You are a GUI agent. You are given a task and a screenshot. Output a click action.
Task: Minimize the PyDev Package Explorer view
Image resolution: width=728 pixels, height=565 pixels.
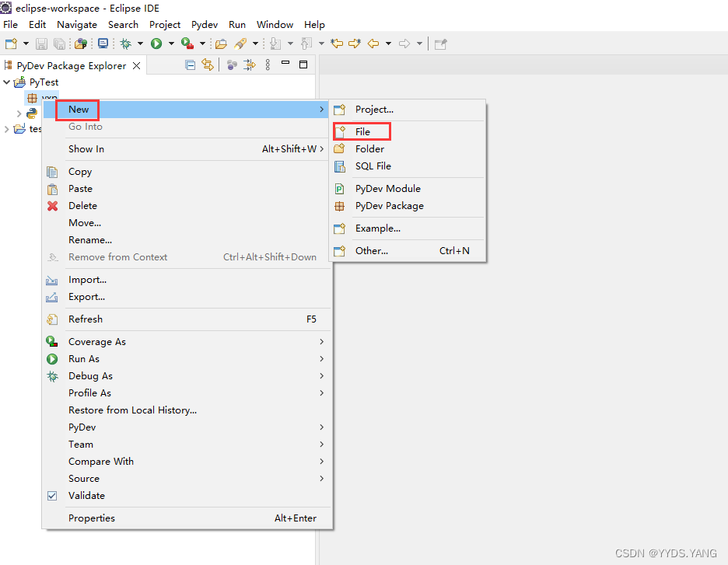tap(285, 63)
